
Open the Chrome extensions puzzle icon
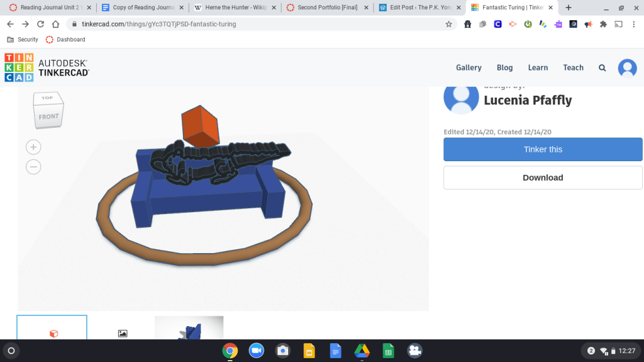pos(603,24)
